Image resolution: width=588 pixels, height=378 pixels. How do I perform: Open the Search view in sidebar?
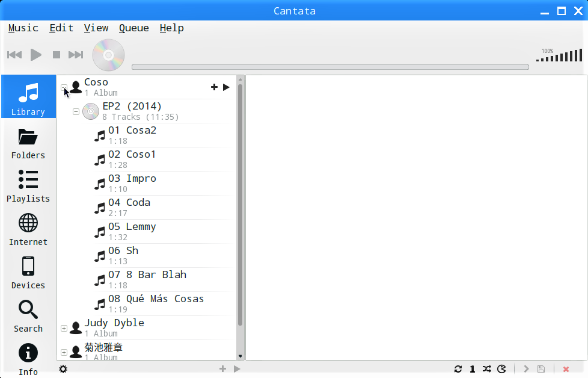[28, 316]
